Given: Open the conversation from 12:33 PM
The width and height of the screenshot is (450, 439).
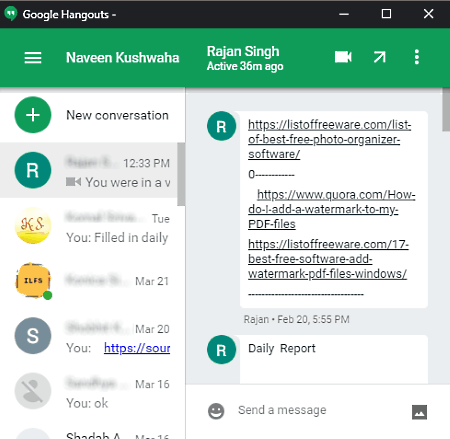Looking at the screenshot, I should 89,170.
